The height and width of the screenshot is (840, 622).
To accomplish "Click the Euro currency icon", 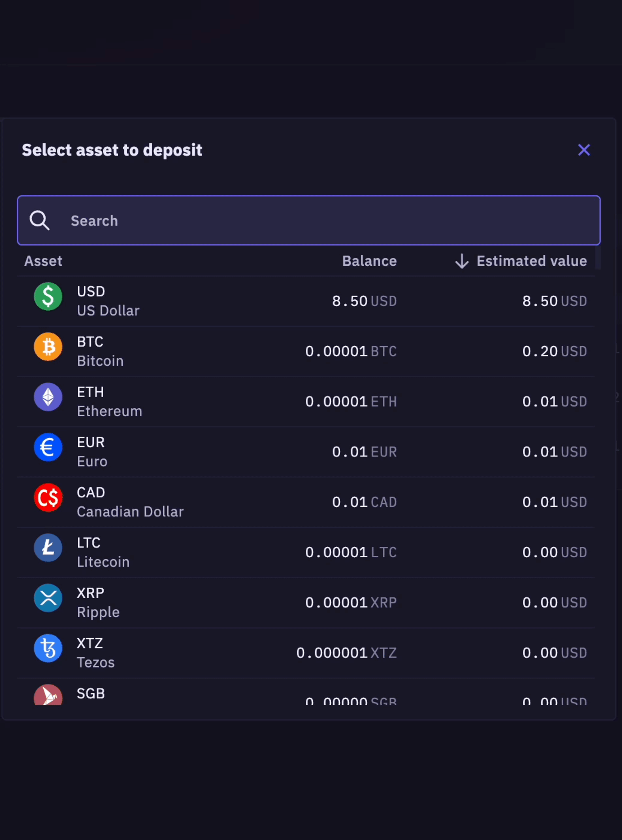I will 48,448.
